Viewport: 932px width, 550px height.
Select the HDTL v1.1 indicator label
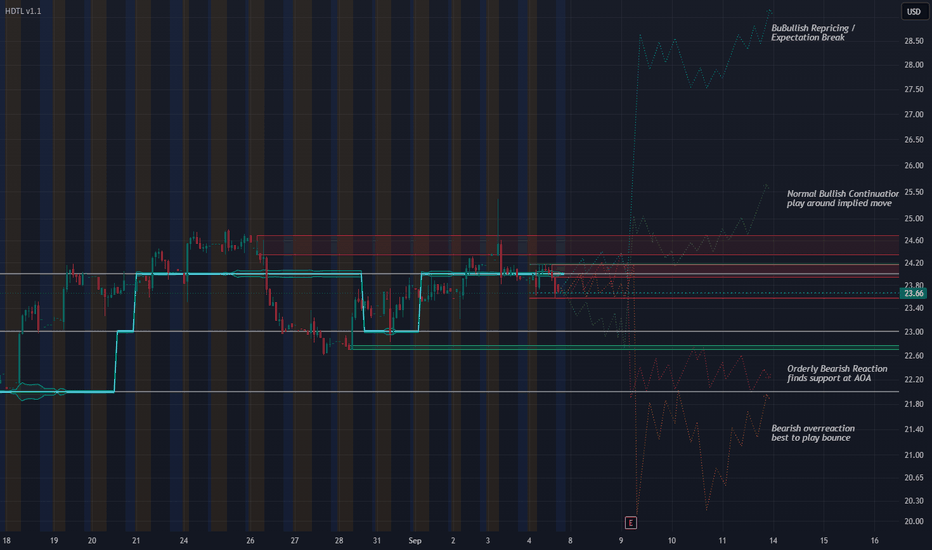pyautogui.click(x=23, y=11)
